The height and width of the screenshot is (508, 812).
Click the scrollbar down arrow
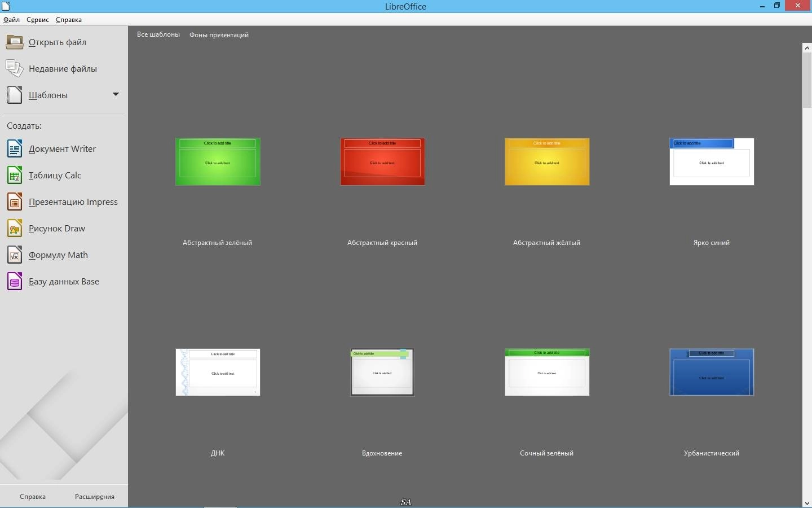pyautogui.click(x=807, y=503)
